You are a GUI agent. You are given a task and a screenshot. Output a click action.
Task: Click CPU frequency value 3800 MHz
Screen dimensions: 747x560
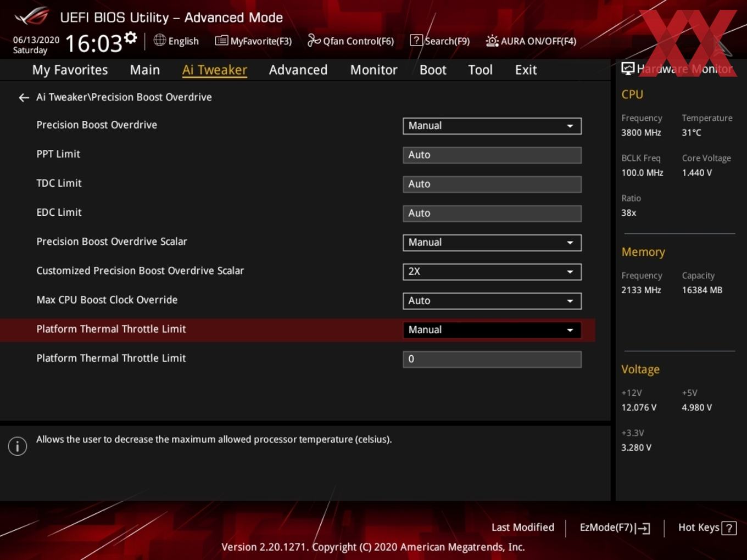pyautogui.click(x=641, y=133)
